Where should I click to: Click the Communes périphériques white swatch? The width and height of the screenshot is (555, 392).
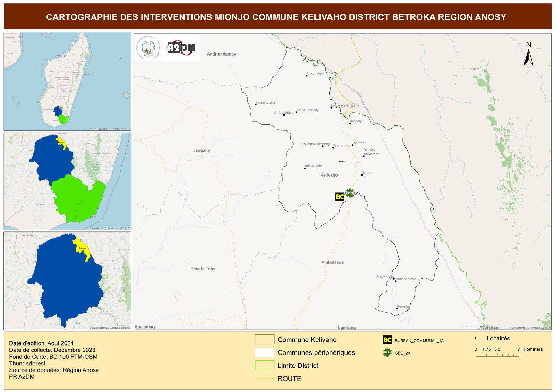tap(264, 352)
